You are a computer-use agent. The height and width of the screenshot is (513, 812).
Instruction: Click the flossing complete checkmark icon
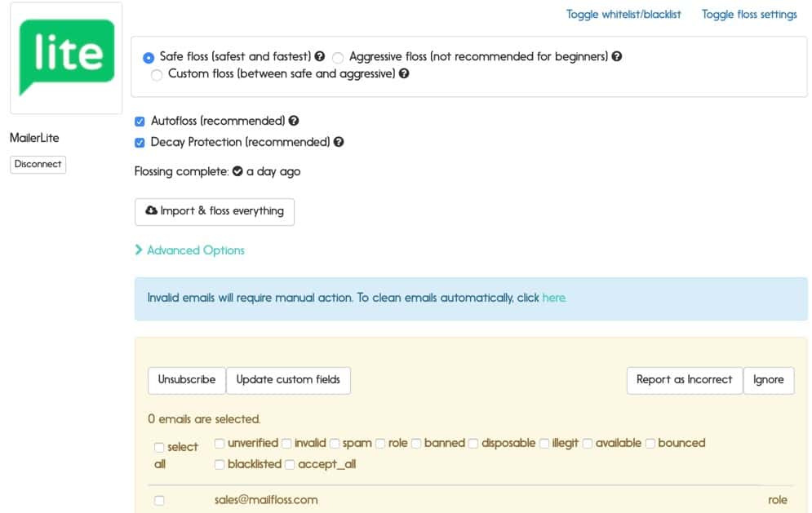(x=237, y=171)
